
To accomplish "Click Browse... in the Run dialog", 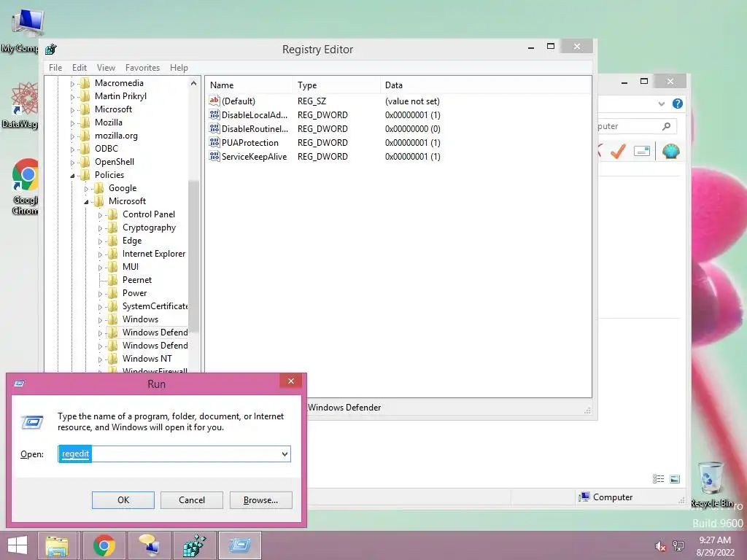I will 260,500.
